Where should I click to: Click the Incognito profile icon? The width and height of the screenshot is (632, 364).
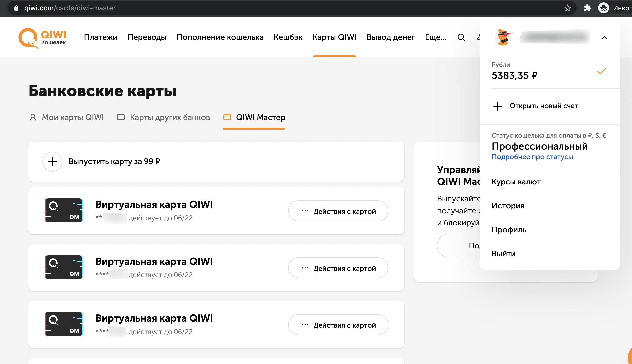coord(604,8)
